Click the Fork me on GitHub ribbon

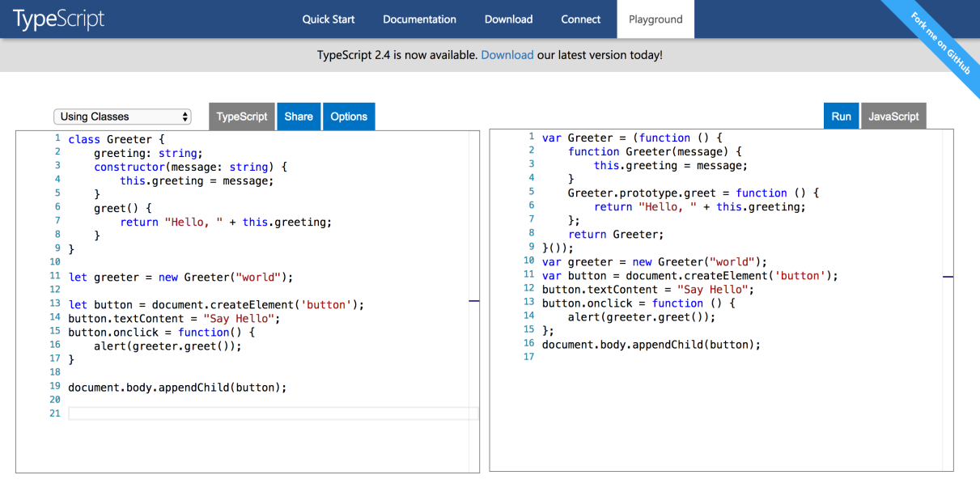click(x=940, y=44)
